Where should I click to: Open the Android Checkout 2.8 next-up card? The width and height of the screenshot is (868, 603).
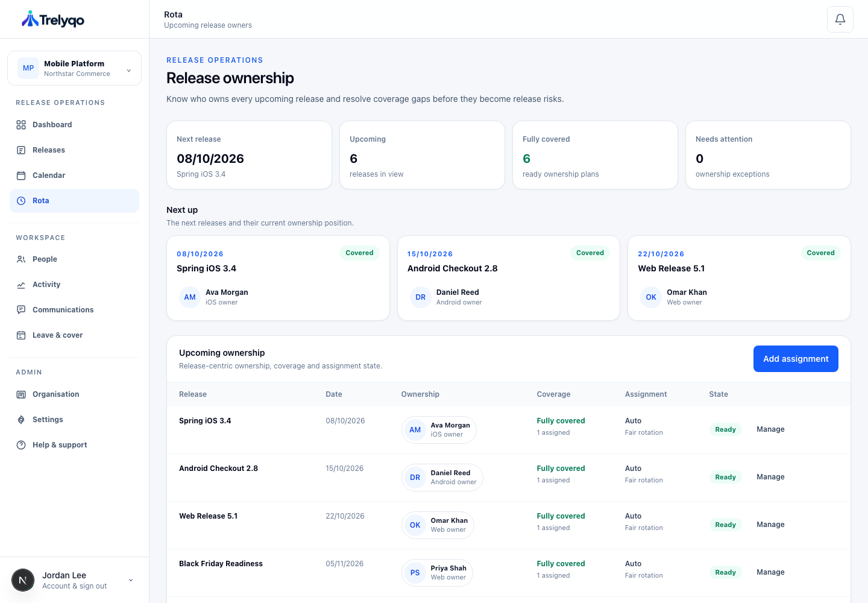click(509, 278)
